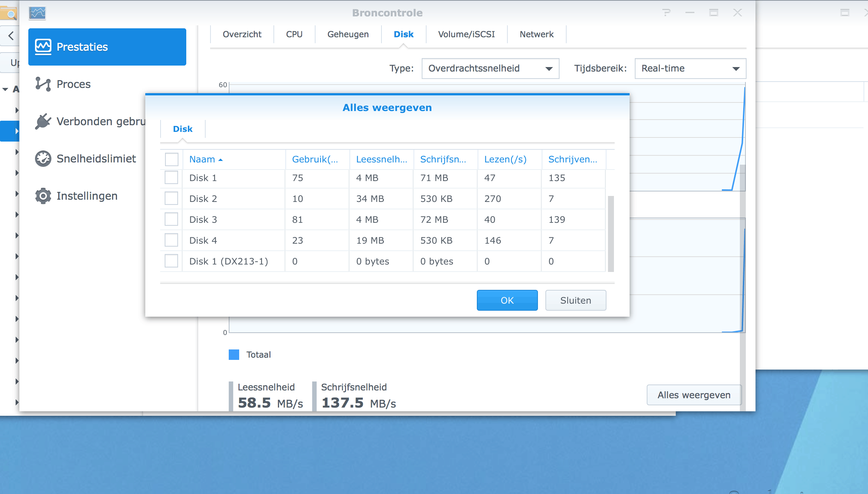This screenshot has height=494, width=868.
Task: Sort by the Naam column header
Action: tap(202, 159)
